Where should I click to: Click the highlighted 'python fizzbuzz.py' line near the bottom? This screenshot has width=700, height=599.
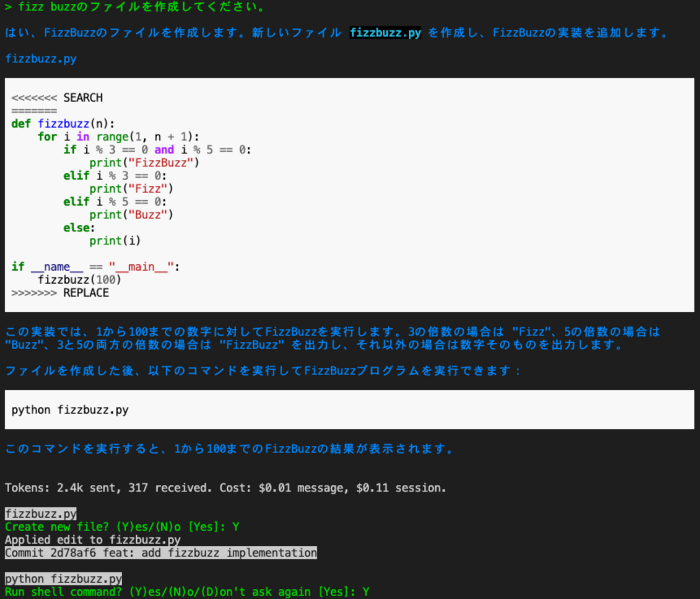coord(64,579)
